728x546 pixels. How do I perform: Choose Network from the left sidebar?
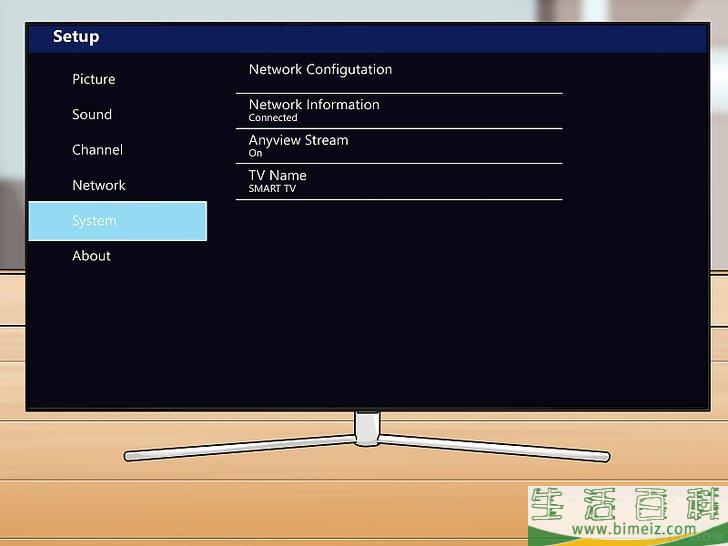coord(98,185)
